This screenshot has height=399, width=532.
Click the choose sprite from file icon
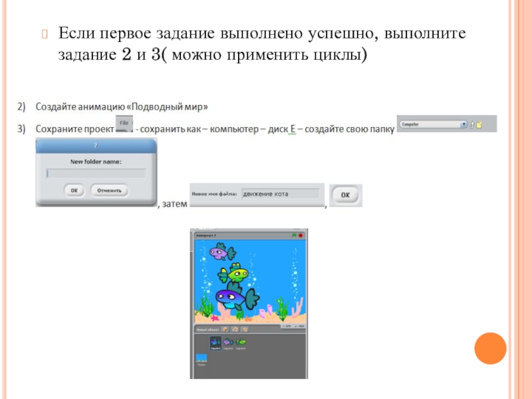235,329
